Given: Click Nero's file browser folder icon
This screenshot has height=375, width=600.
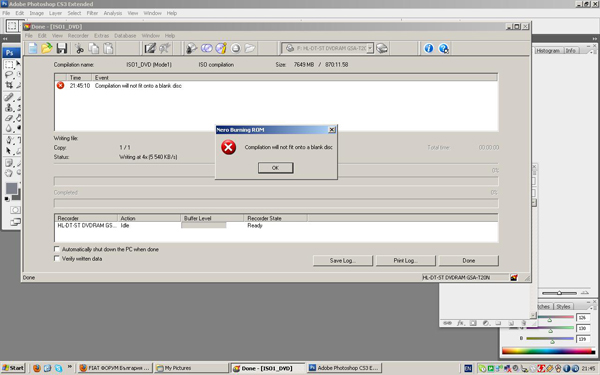Looking at the screenshot, I should click(x=250, y=48).
